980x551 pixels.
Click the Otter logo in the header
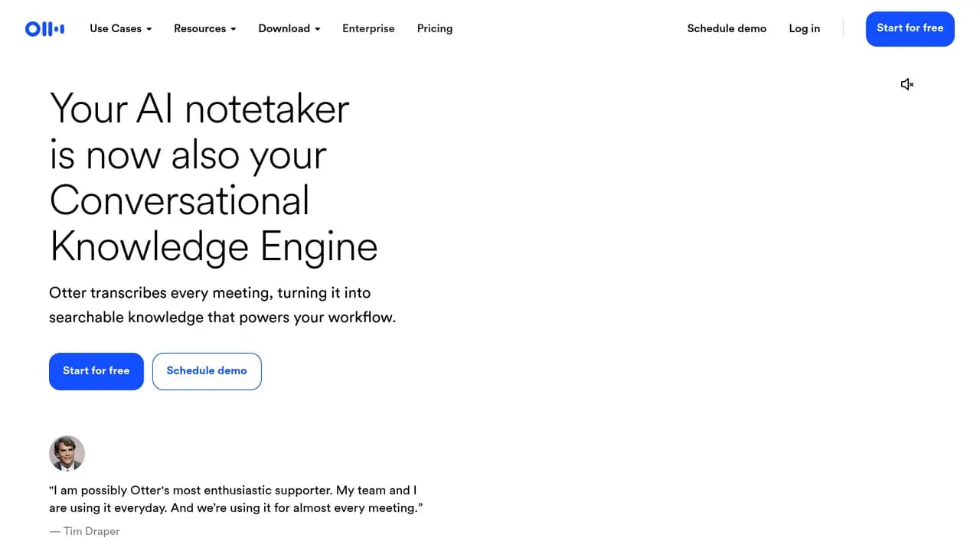point(44,29)
